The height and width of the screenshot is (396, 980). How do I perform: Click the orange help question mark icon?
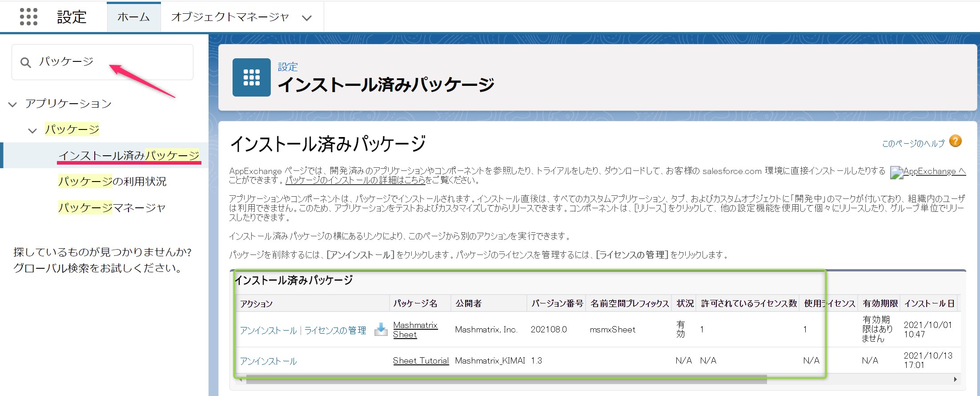coord(955,141)
